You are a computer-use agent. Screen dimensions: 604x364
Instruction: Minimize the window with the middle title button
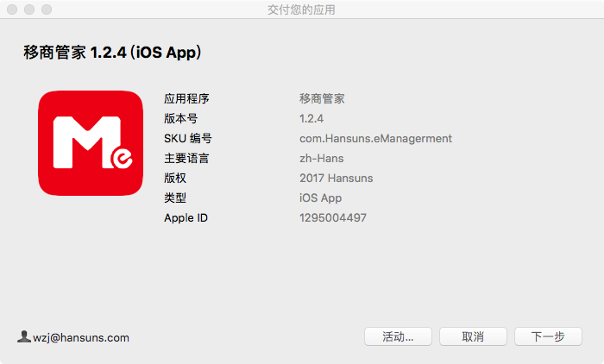click(29, 9)
